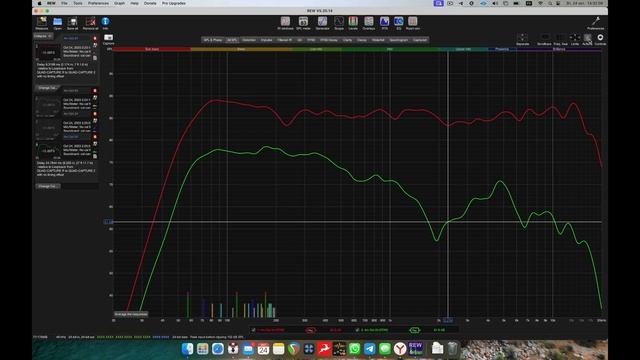
Task: Open the Overlays window
Action: click(x=369, y=22)
